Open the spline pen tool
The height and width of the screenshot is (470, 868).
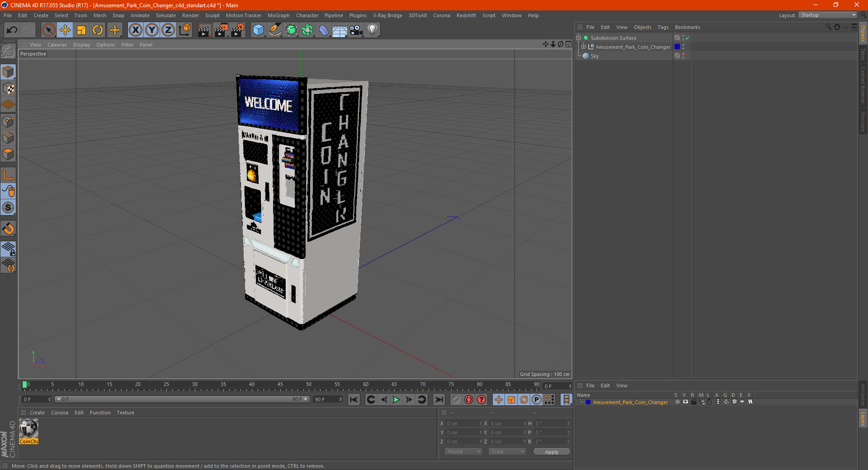click(x=275, y=30)
